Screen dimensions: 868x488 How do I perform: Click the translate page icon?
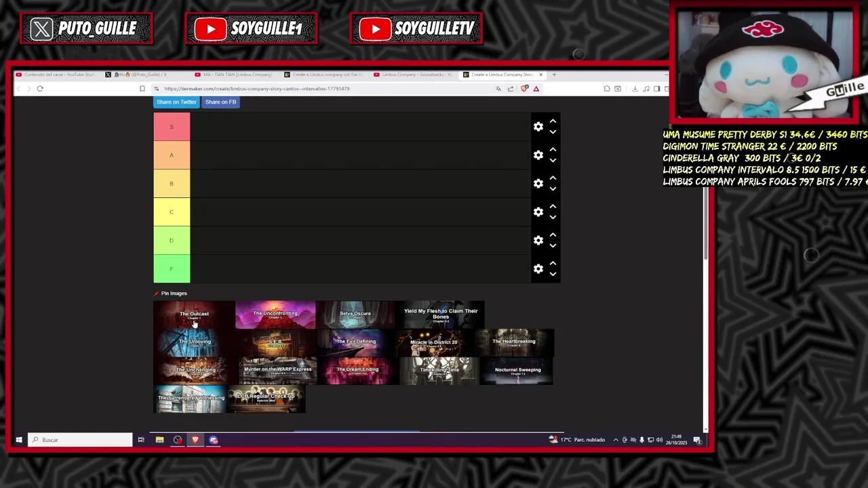point(498,89)
